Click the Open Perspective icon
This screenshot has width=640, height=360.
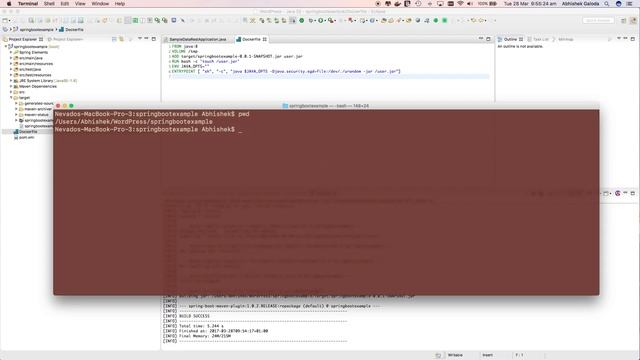[x=624, y=20]
